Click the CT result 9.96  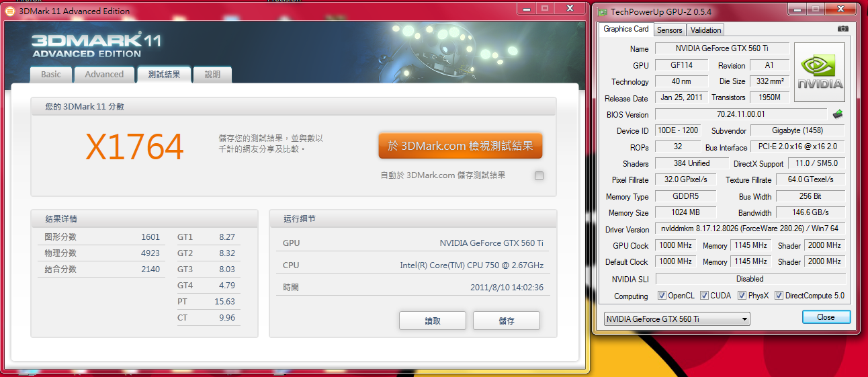(x=227, y=318)
